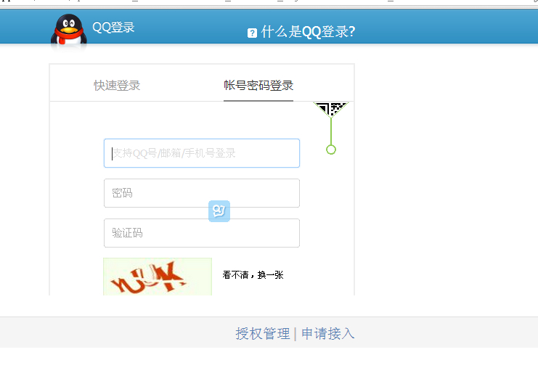Open 申请接入 footer link
Screen dimensions: 538x392
pos(327,333)
